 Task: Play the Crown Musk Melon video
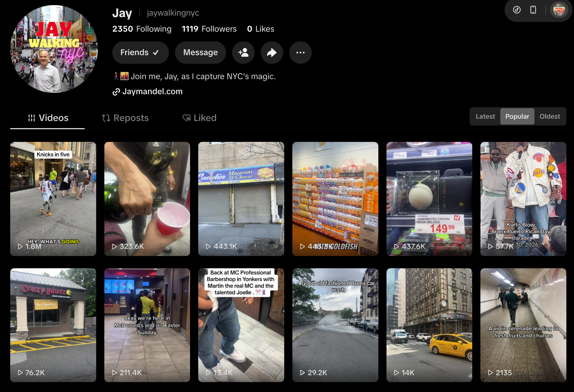[x=429, y=199]
